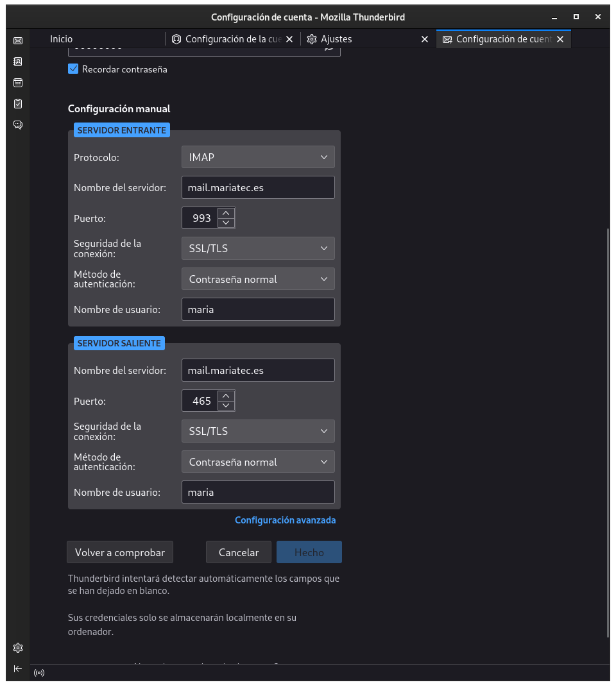Collapse the spaces toolbar
Viewport: 616px width, 687px height.
pyautogui.click(x=18, y=668)
